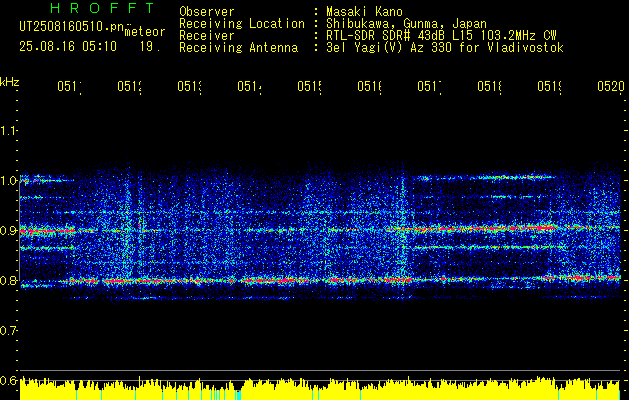Click the Receiving Location label
The image size is (629, 400).
click(x=242, y=24)
